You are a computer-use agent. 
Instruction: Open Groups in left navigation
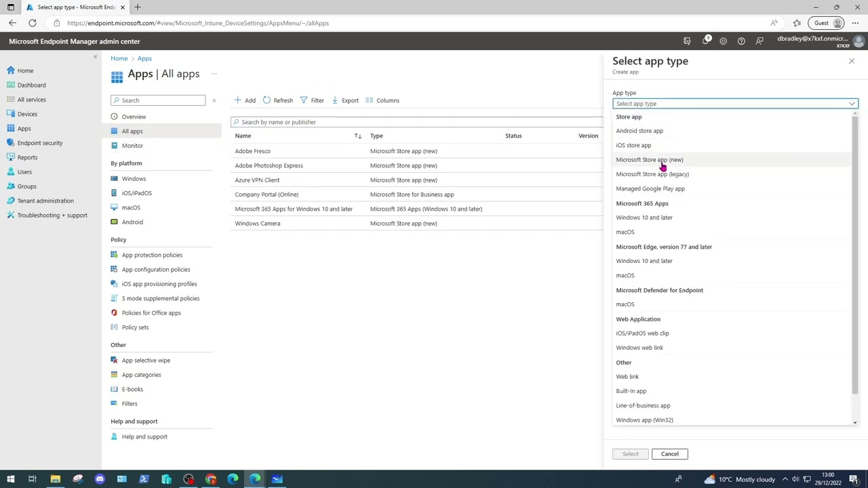click(26, 186)
